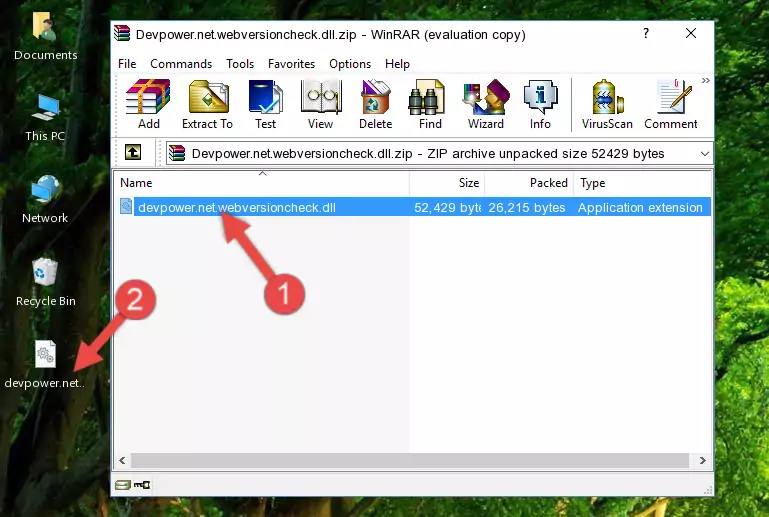The width and height of the screenshot is (769, 517).
Task: Click the WinRAR books icon in title bar
Action: tap(122, 33)
